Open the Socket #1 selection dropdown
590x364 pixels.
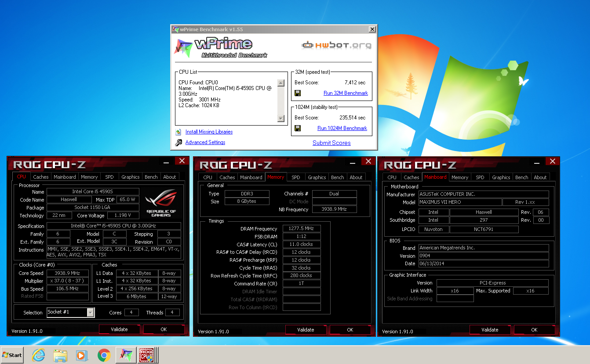pos(91,312)
